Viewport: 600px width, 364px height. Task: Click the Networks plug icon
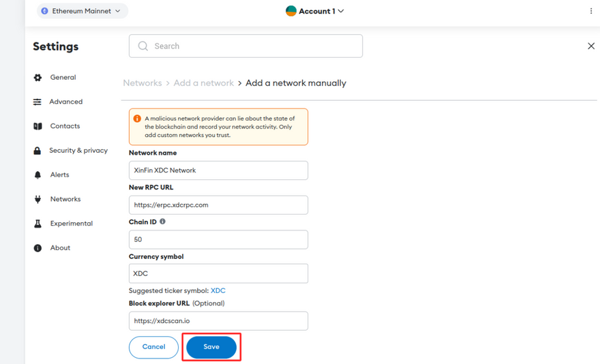pos(37,199)
